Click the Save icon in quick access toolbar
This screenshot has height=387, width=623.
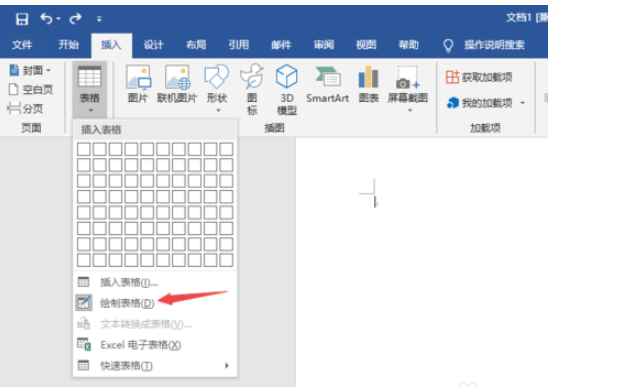pos(22,19)
